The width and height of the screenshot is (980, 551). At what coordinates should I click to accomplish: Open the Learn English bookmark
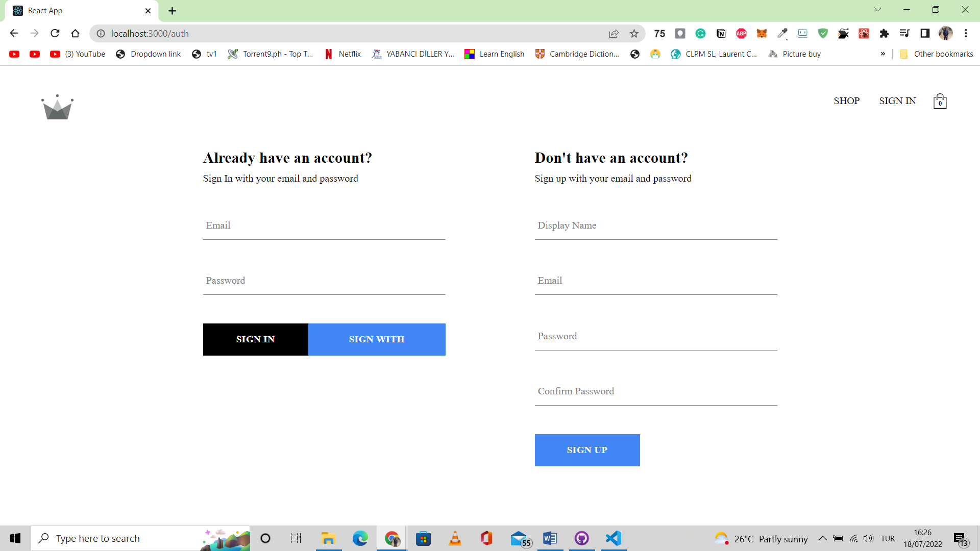[x=495, y=54]
